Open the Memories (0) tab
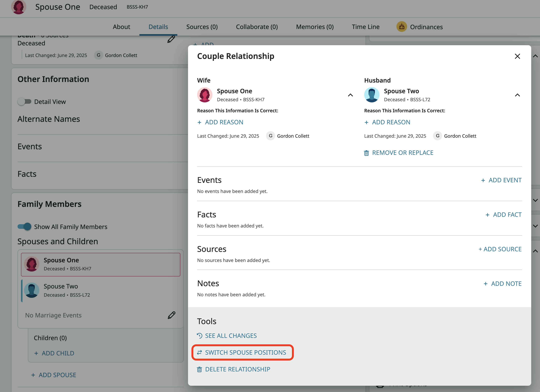The image size is (540, 392). click(x=315, y=27)
